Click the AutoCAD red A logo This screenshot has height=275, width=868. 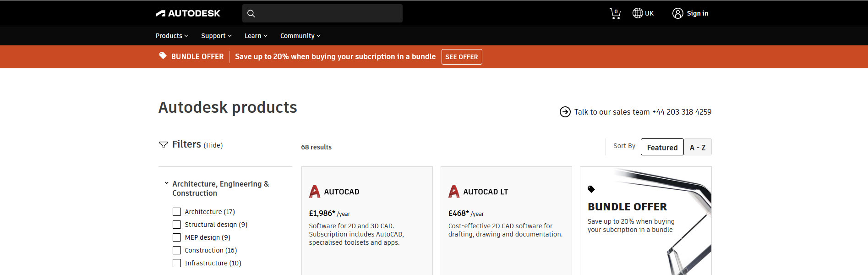tap(315, 192)
